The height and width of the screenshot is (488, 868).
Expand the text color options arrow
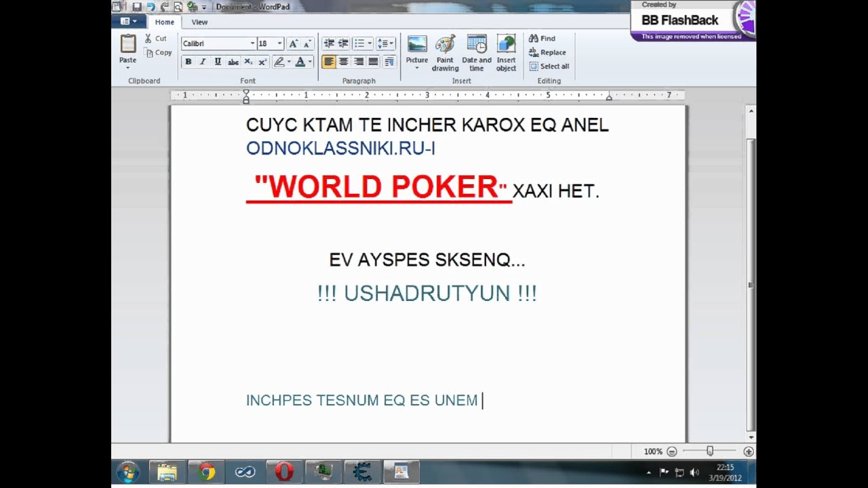coord(310,62)
